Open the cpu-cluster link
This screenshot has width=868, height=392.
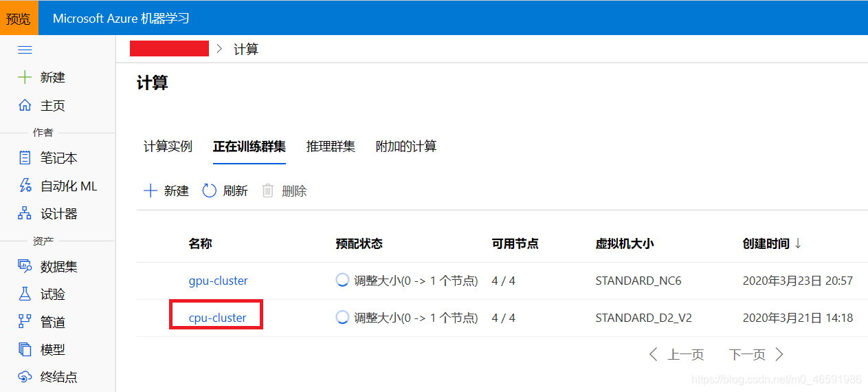[217, 318]
